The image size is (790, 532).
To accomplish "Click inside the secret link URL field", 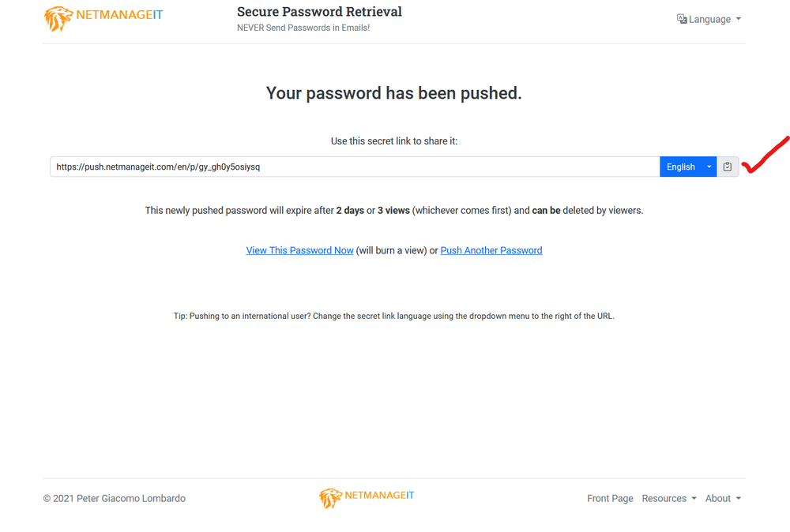I will coord(354,167).
